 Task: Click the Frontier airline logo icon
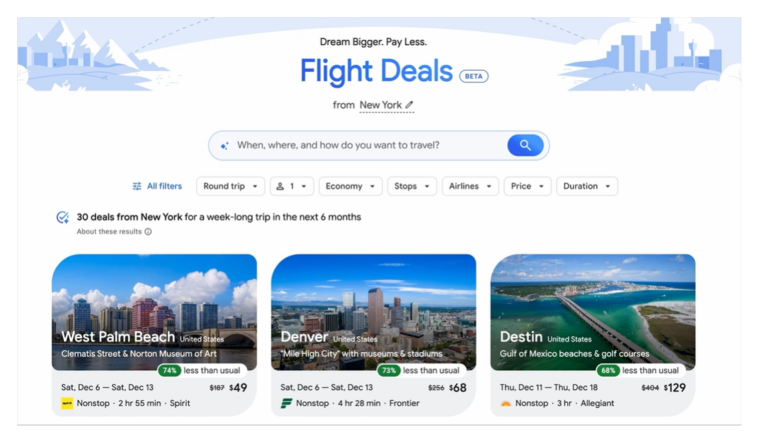(286, 403)
